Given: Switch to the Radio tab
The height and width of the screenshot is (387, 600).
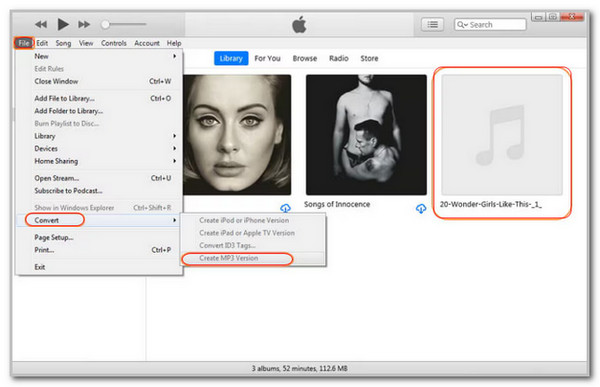Looking at the screenshot, I should [339, 58].
